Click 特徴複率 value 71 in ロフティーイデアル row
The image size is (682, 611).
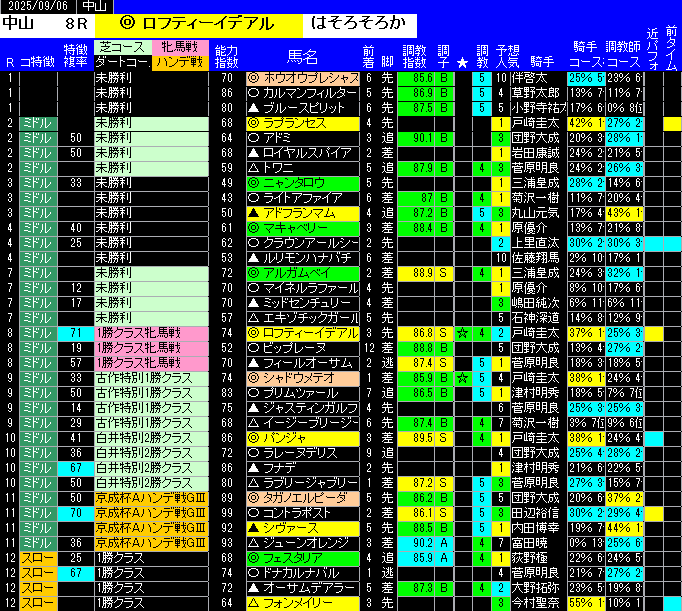(x=76, y=333)
